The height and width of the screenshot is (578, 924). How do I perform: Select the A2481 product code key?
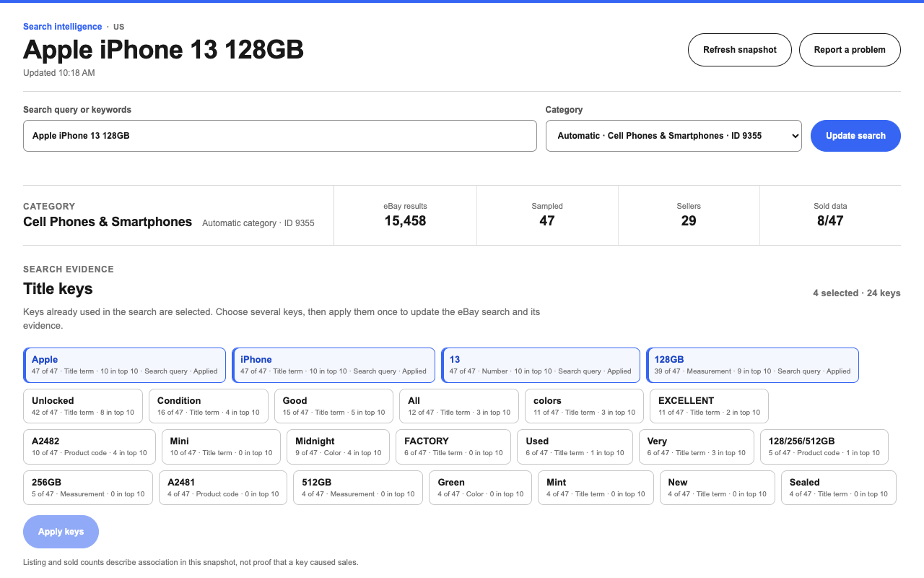click(x=223, y=488)
